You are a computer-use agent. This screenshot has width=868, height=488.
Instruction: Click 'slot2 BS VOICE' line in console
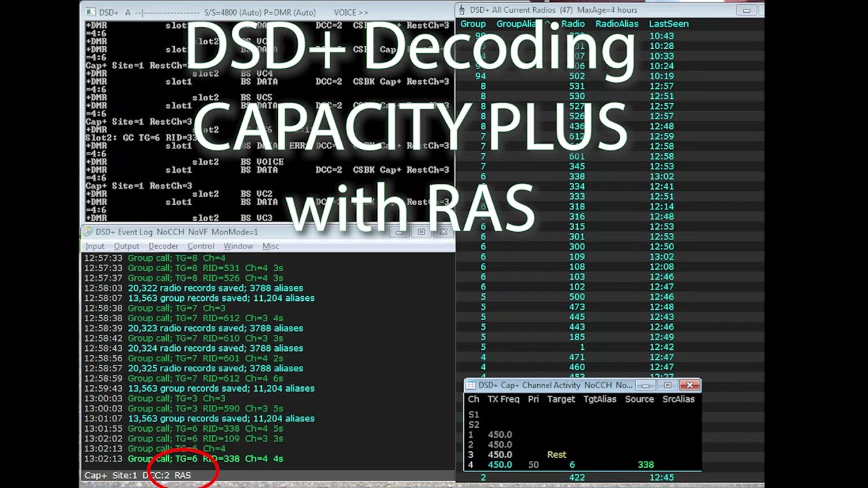(x=237, y=162)
